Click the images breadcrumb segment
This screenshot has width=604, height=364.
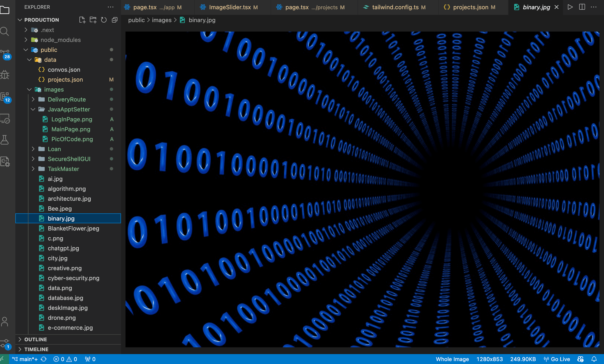click(x=162, y=20)
